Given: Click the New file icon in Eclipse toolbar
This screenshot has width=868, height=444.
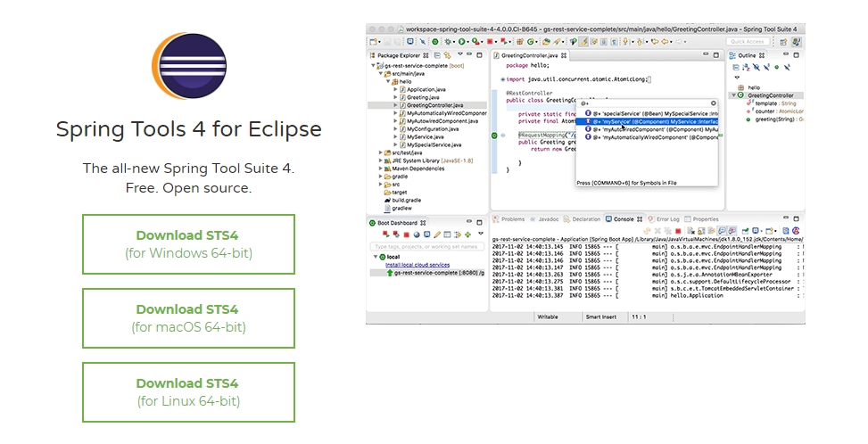Looking at the screenshot, I should pyautogui.click(x=373, y=42).
